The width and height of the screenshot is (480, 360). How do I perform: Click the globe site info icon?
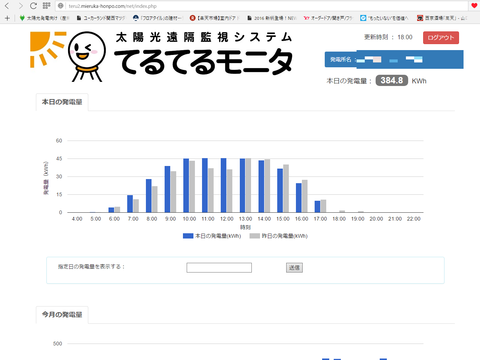(61, 6)
